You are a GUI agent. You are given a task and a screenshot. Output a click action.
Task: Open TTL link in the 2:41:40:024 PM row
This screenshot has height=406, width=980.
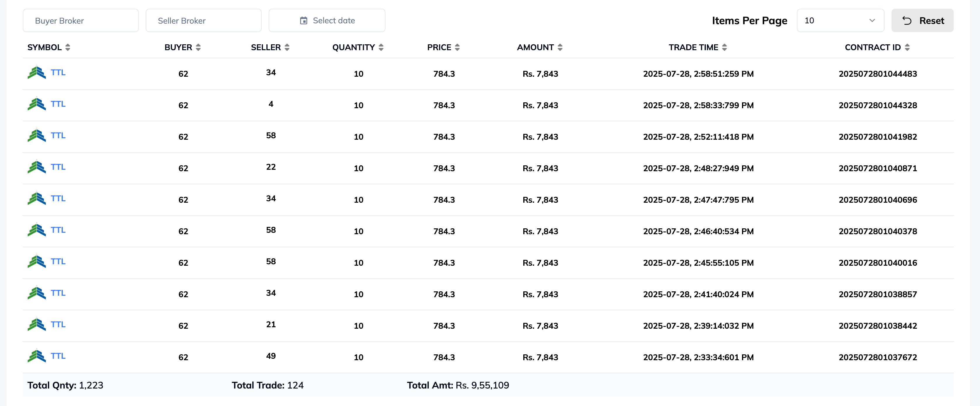(x=58, y=293)
